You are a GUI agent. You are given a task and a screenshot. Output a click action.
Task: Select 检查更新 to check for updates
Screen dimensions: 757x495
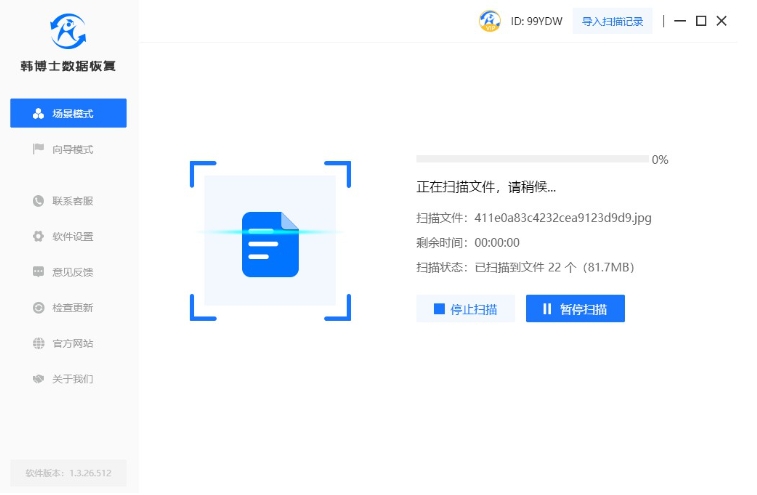(68, 308)
